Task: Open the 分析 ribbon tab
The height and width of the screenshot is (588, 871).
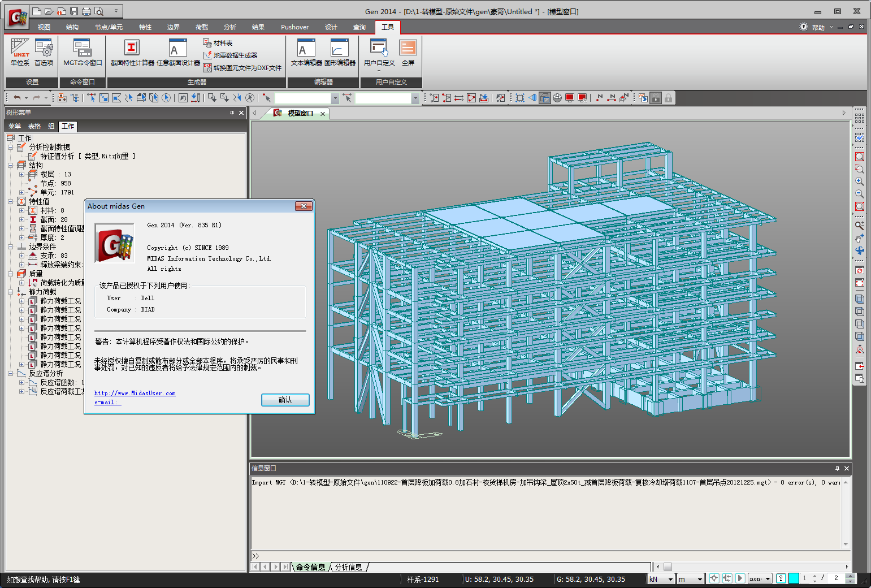Action: pyautogui.click(x=230, y=27)
